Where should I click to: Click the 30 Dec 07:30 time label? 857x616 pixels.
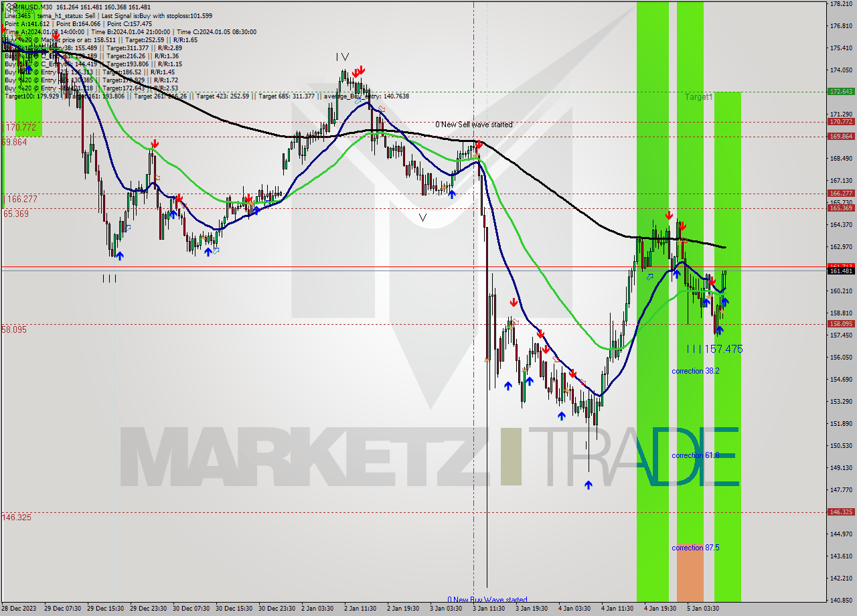192,609
